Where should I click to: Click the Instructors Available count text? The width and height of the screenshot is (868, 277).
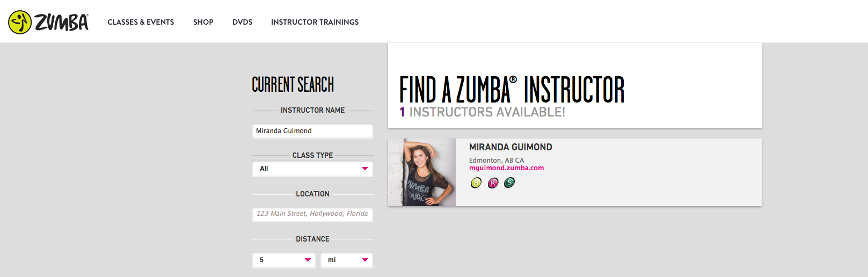[x=483, y=112]
